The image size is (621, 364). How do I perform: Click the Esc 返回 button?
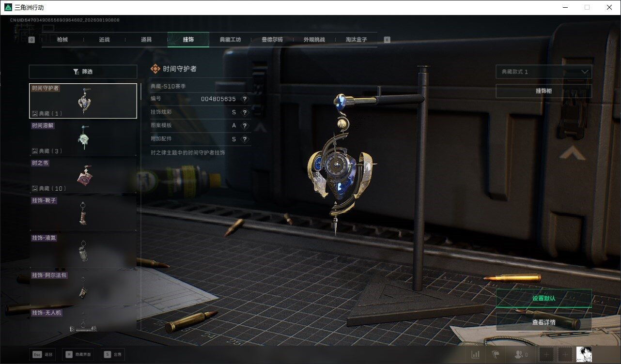tap(43, 354)
